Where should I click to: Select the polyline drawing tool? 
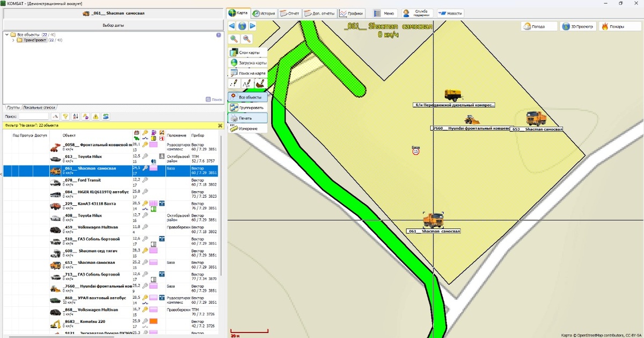(247, 83)
